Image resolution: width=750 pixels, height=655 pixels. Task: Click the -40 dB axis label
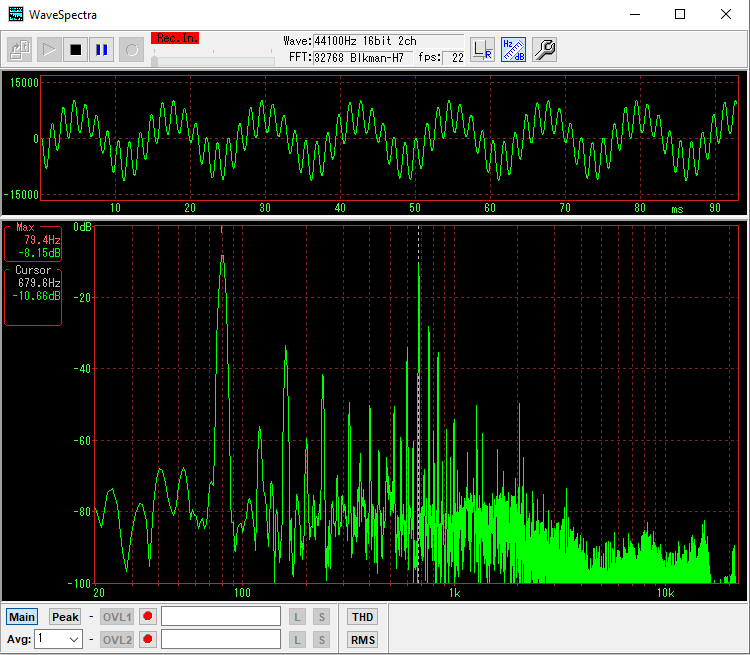[x=82, y=368]
